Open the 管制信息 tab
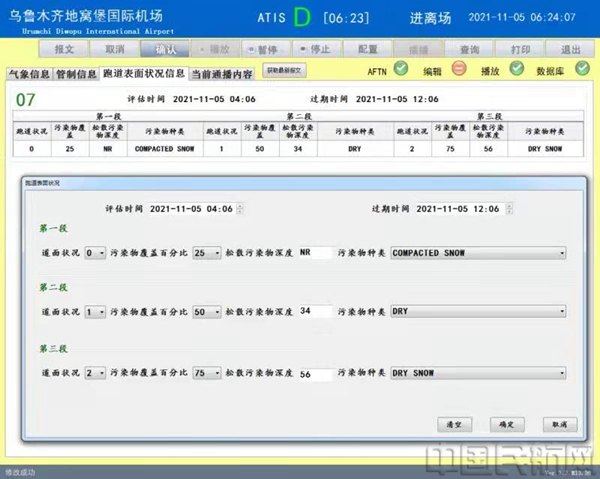This screenshot has height=479, width=600. click(76, 74)
